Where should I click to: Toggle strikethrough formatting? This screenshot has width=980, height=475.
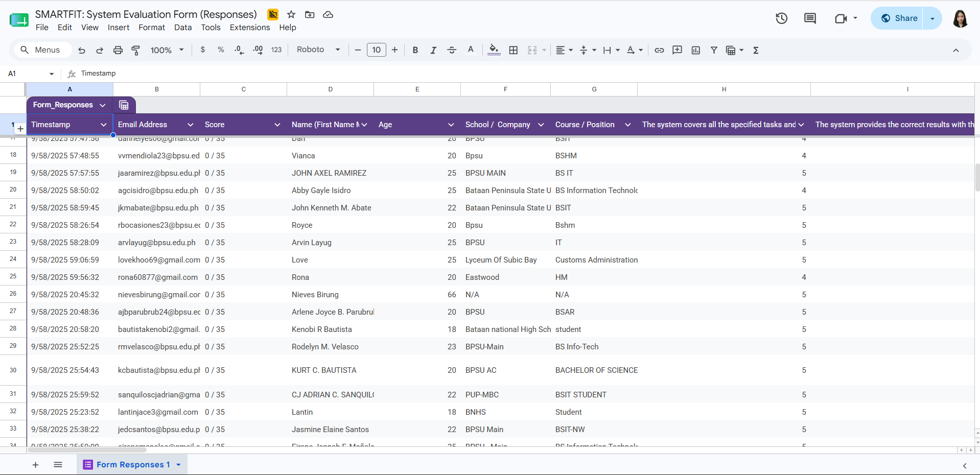tap(452, 50)
